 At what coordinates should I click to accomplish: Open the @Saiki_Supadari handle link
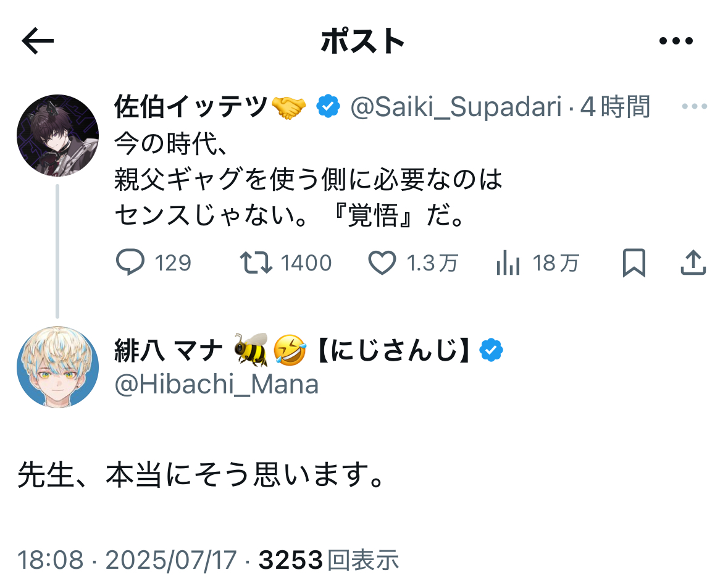tap(456, 107)
